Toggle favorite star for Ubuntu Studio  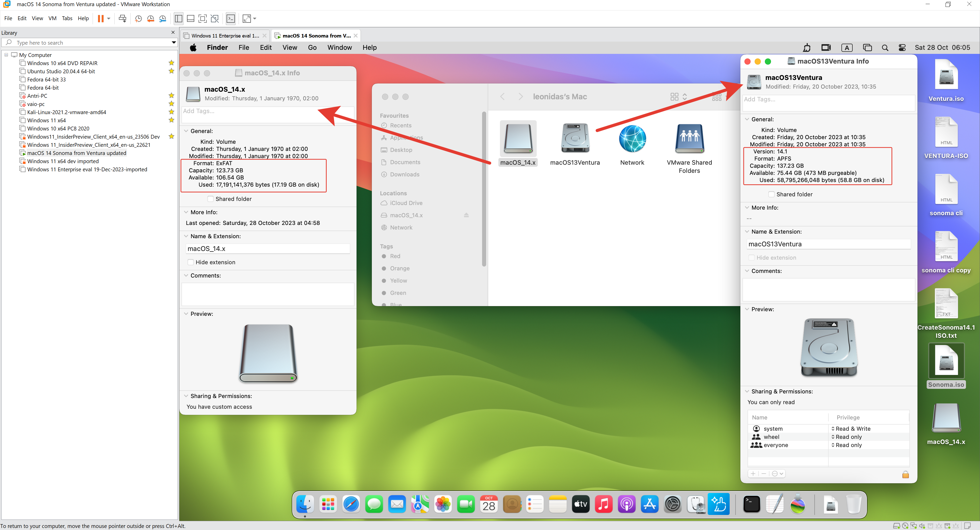tap(171, 71)
